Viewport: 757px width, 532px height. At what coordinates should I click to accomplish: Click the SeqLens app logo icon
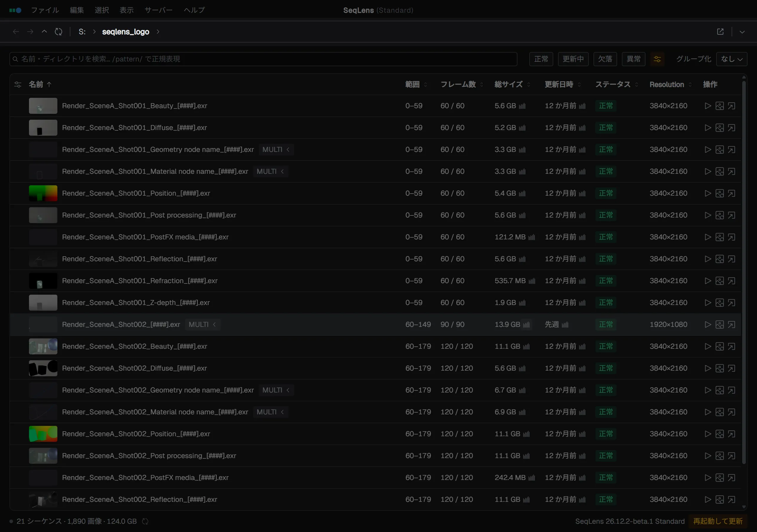15,10
